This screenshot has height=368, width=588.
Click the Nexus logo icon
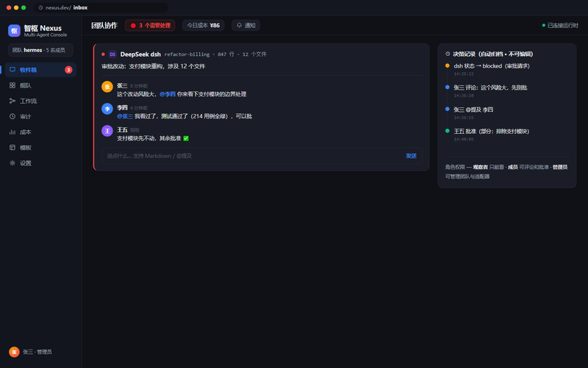coord(14,31)
